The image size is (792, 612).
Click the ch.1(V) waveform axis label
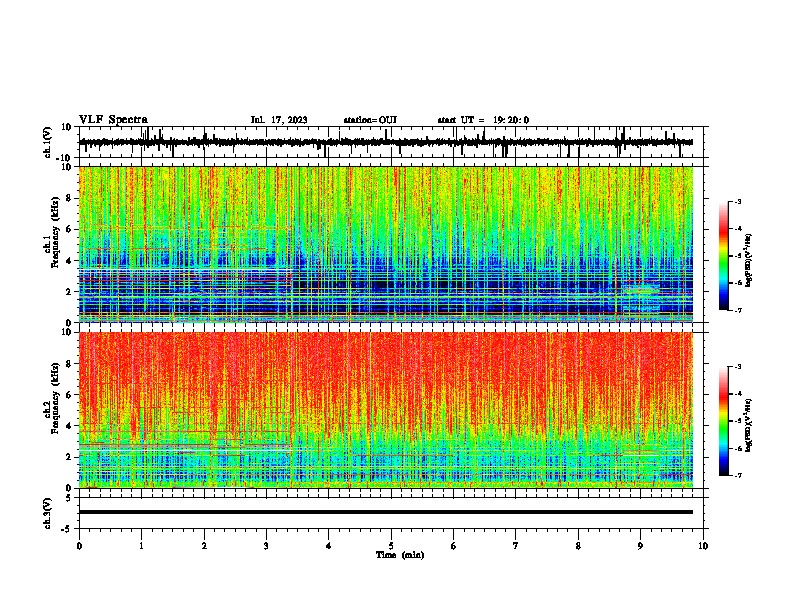click(48, 142)
